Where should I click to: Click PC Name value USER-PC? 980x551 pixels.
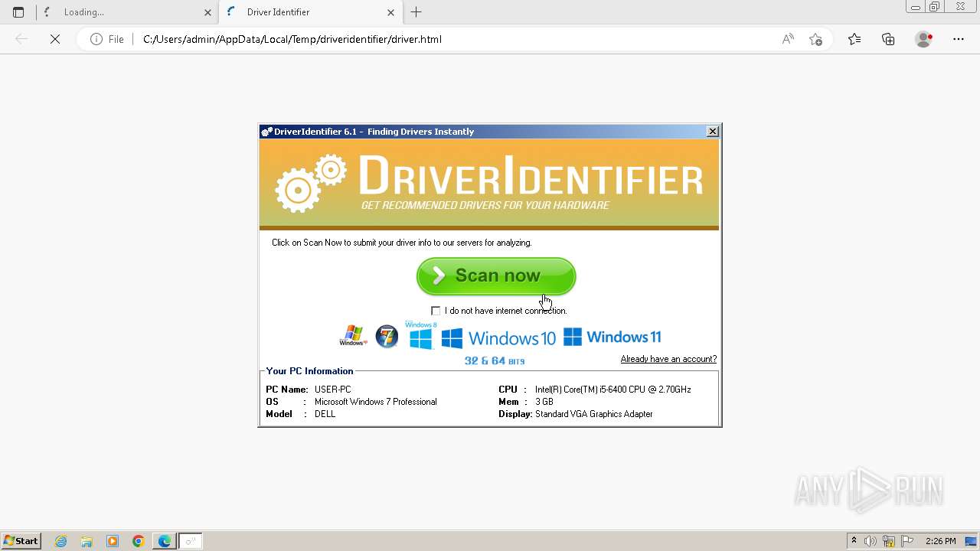pyautogui.click(x=332, y=390)
